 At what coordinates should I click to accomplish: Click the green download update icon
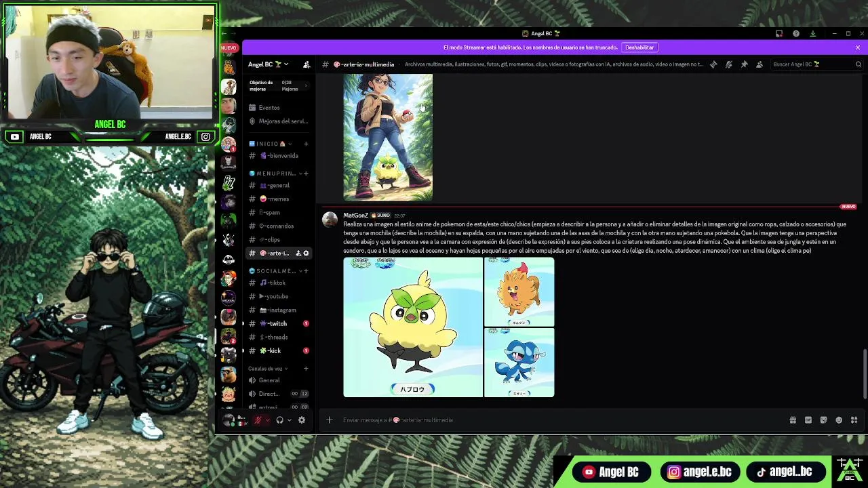812,33
